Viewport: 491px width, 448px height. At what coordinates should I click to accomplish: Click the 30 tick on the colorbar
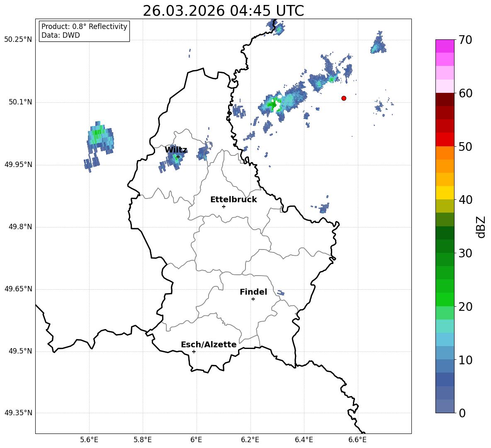pyautogui.click(x=465, y=253)
